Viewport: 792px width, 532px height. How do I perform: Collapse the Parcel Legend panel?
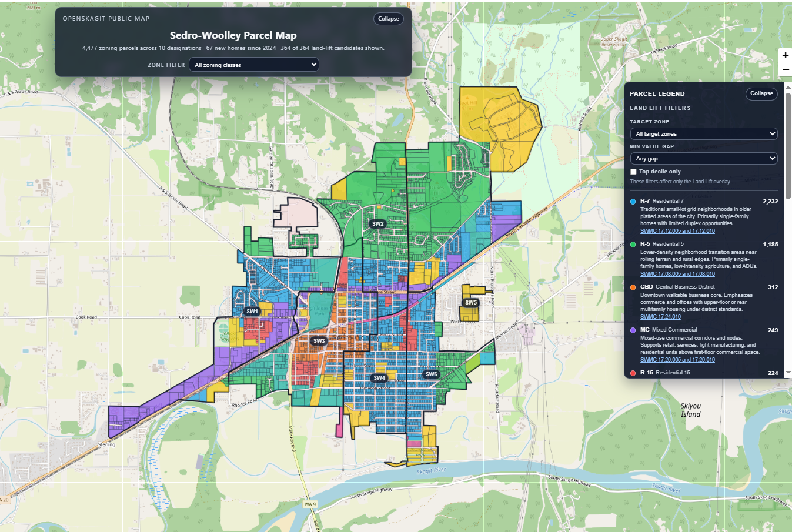click(x=761, y=93)
